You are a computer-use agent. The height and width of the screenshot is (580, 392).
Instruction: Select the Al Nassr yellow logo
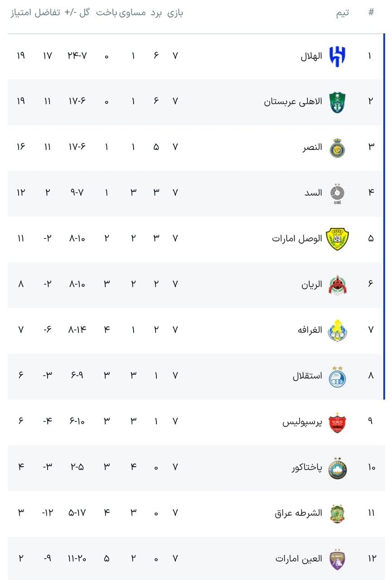[x=337, y=148]
